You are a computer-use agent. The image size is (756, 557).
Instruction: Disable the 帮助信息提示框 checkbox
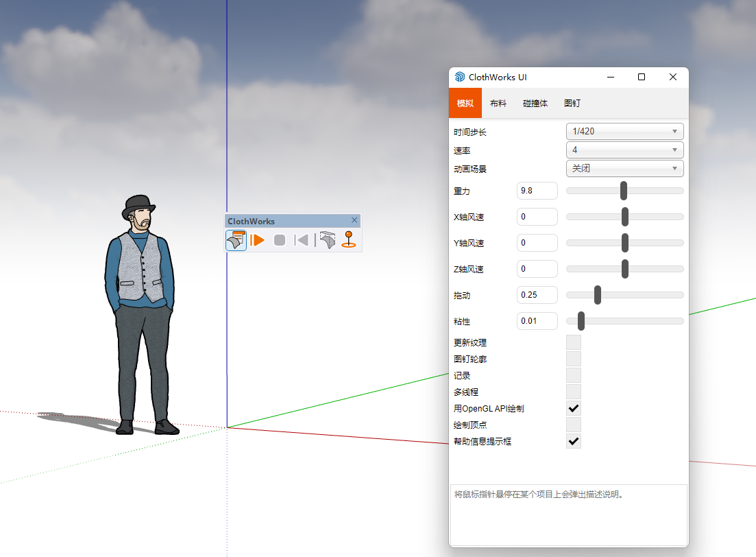click(x=574, y=441)
